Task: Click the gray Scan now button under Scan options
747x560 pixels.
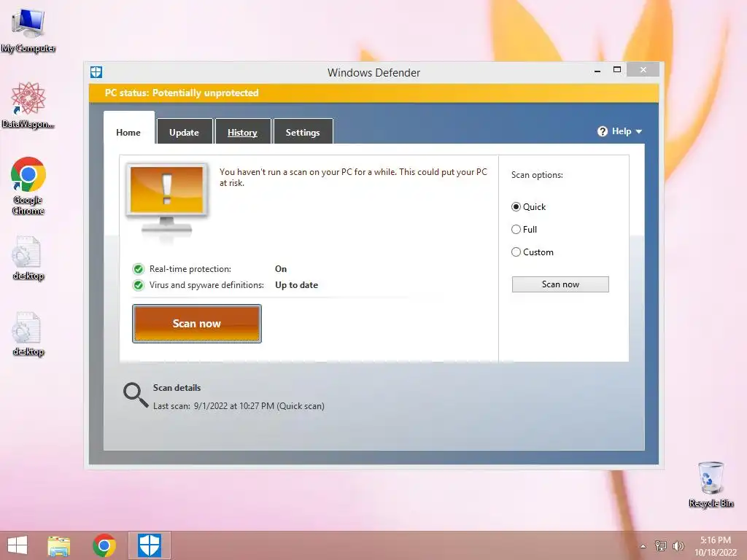Action: pyautogui.click(x=560, y=284)
